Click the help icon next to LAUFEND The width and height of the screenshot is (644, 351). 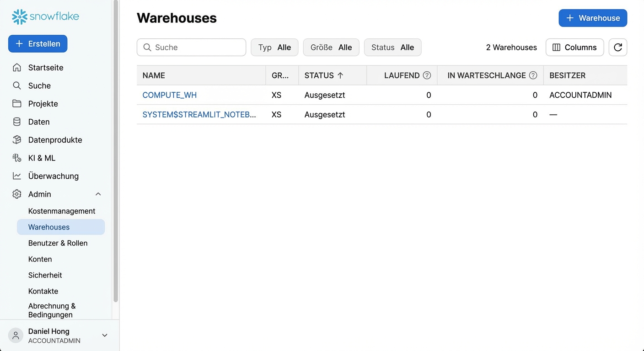point(427,75)
